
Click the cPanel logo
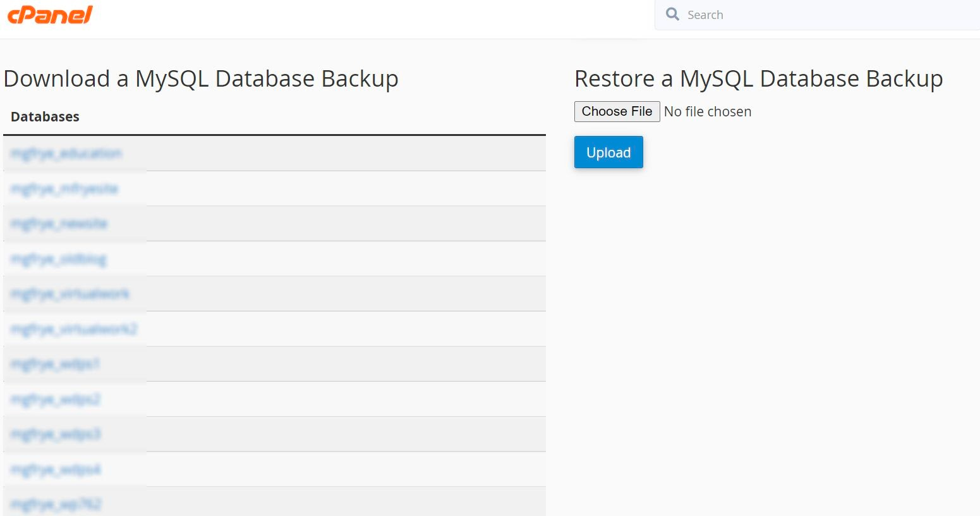pyautogui.click(x=50, y=15)
